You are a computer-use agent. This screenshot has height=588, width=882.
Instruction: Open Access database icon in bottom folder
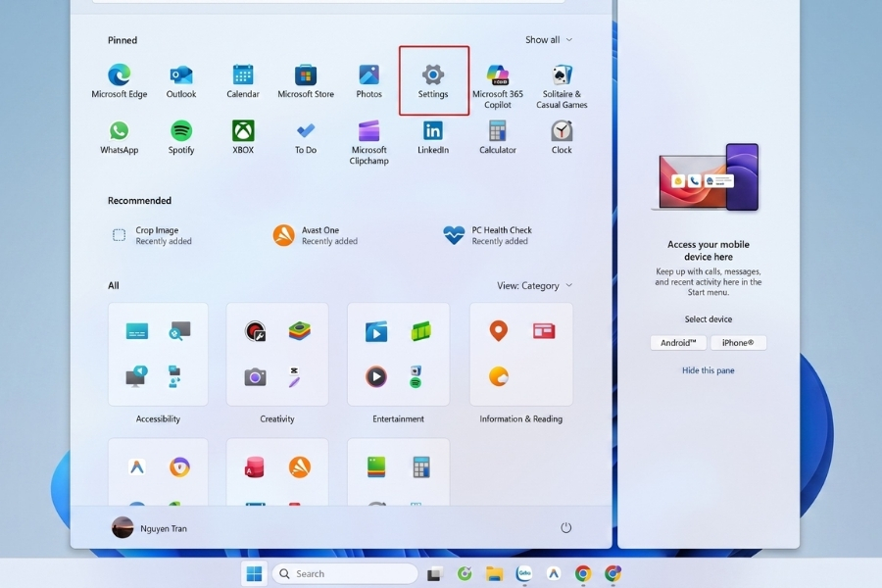tap(254, 467)
